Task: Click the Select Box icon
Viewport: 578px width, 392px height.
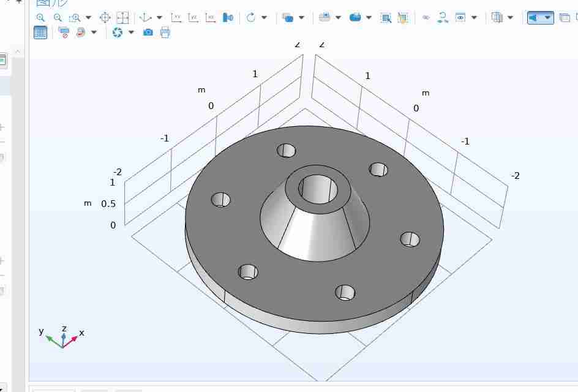Action: (386, 18)
